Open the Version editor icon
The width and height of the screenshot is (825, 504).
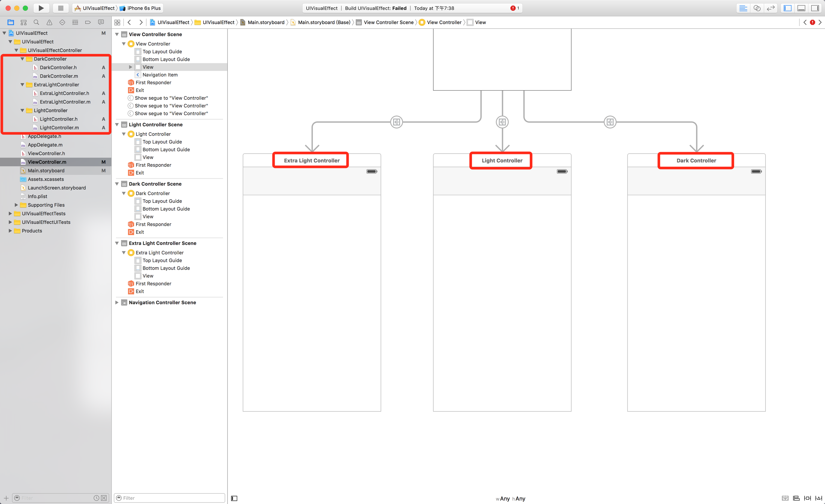(x=771, y=8)
